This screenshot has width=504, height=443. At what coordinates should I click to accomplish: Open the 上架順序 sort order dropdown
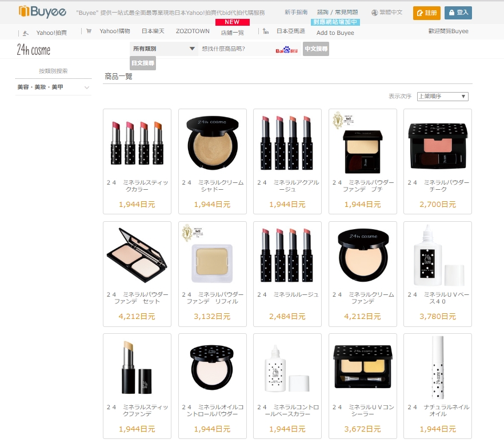click(x=443, y=96)
